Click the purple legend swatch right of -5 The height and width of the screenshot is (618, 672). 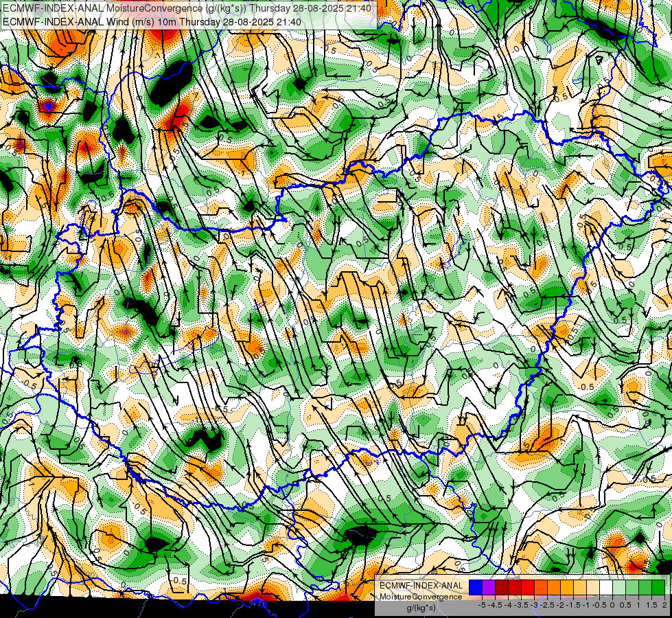[x=489, y=587]
